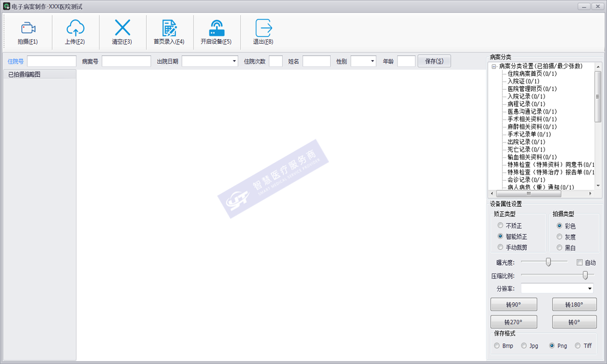The height and width of the screenshot is (364, 607).
Task: Click the 退出 (F8) exit icon
Action: pyautogui.click(x=263, y=28)
